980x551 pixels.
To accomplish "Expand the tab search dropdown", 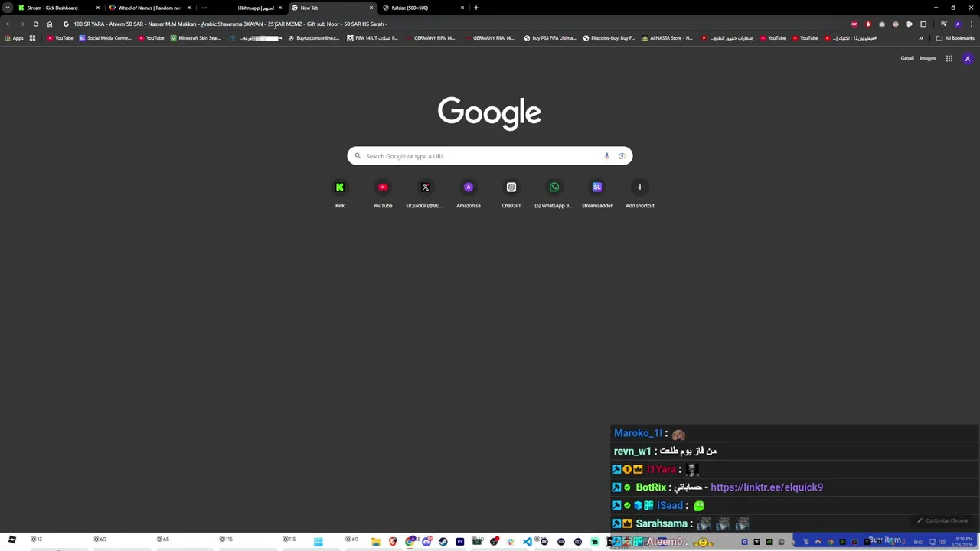I will click(8, 8).
